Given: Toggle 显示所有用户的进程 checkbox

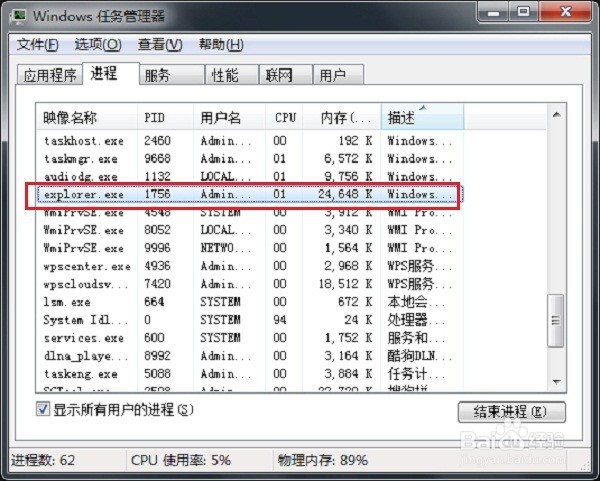Looking at the screenshot, I should [x=42, y=409].
